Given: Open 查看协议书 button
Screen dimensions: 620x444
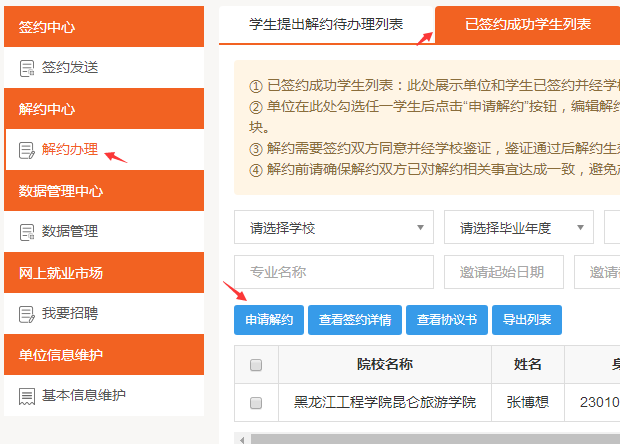Looking at the screenshot, I should tap(447, 320).
